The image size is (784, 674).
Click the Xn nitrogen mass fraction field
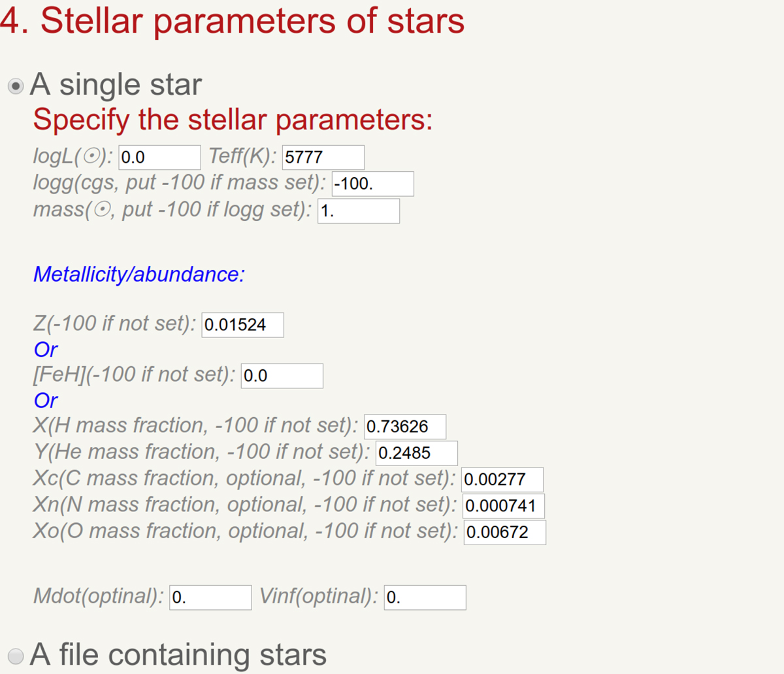(504, 506)
